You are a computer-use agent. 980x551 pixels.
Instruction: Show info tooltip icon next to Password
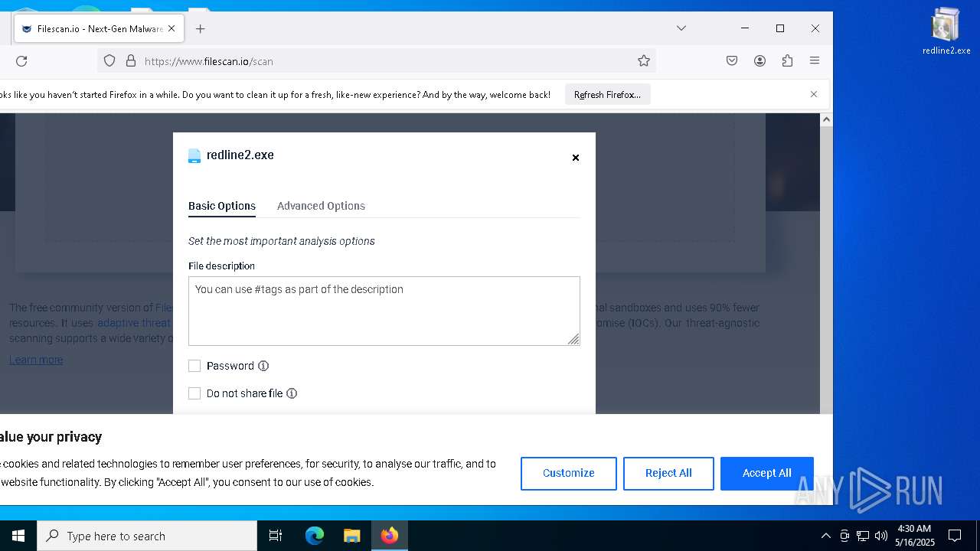[263, 366]
